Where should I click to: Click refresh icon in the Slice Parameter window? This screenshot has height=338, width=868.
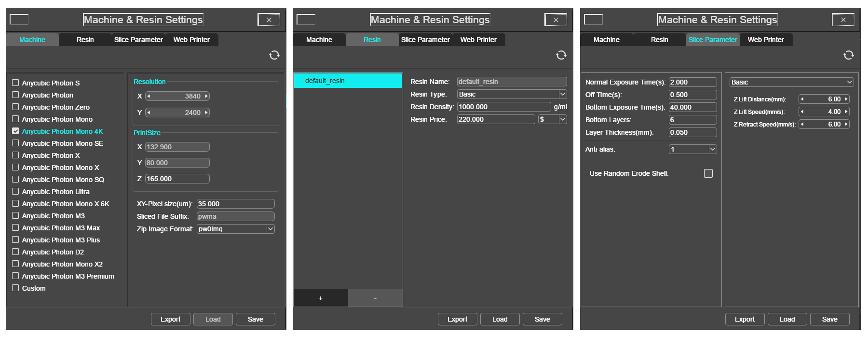849,55
